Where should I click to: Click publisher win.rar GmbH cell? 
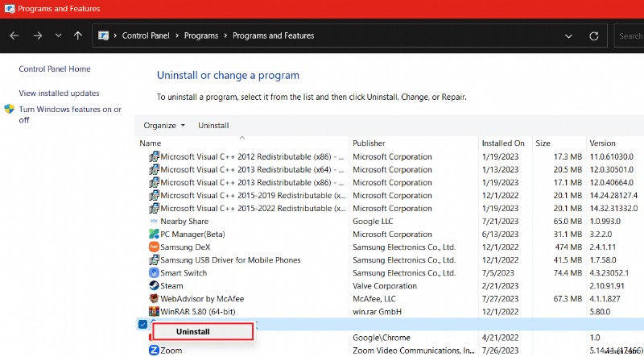click(x=377, y=312)
